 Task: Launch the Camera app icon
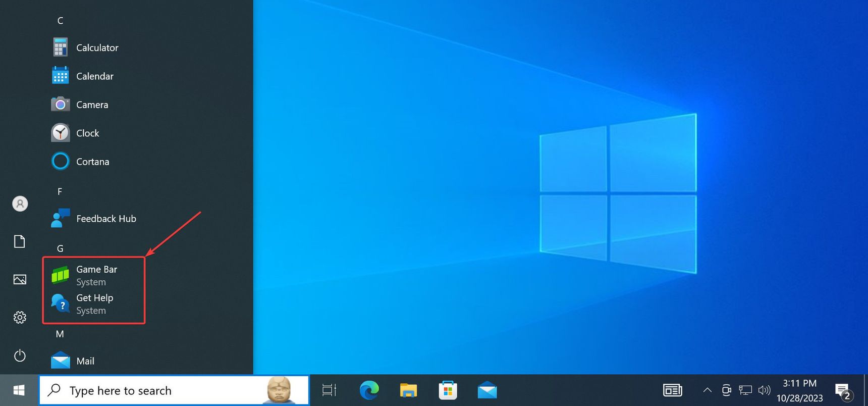61,105
